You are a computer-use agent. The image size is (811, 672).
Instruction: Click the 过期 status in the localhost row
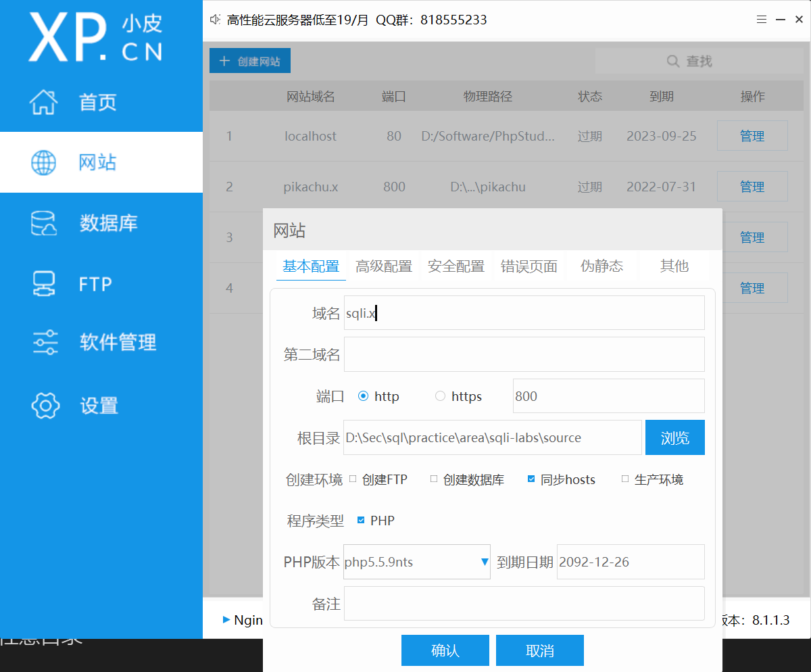coord(590,136)
